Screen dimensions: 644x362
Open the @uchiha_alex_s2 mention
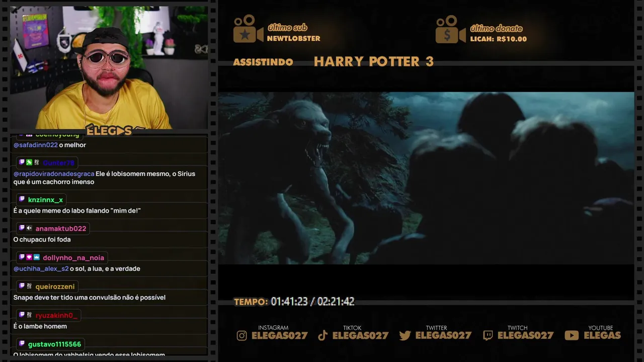41,268
